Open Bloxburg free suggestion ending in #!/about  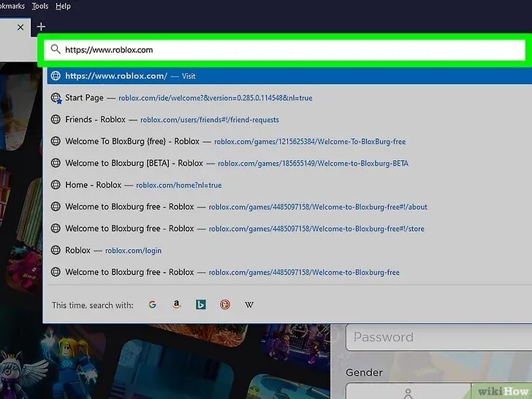tap(289, 207)
